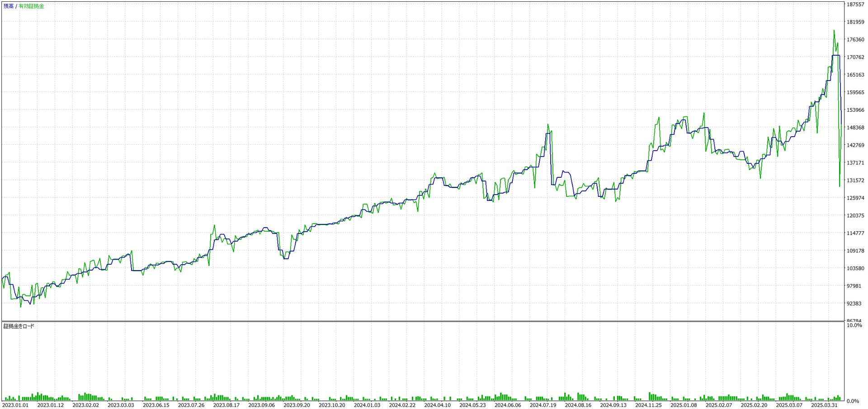Select the 148368 price axis label
Screen dimensions: 868x409
[855, 128]
